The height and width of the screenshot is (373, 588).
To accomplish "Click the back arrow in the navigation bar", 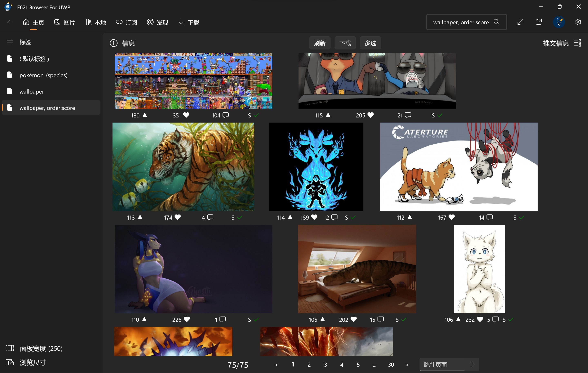I will click(10, 22).
